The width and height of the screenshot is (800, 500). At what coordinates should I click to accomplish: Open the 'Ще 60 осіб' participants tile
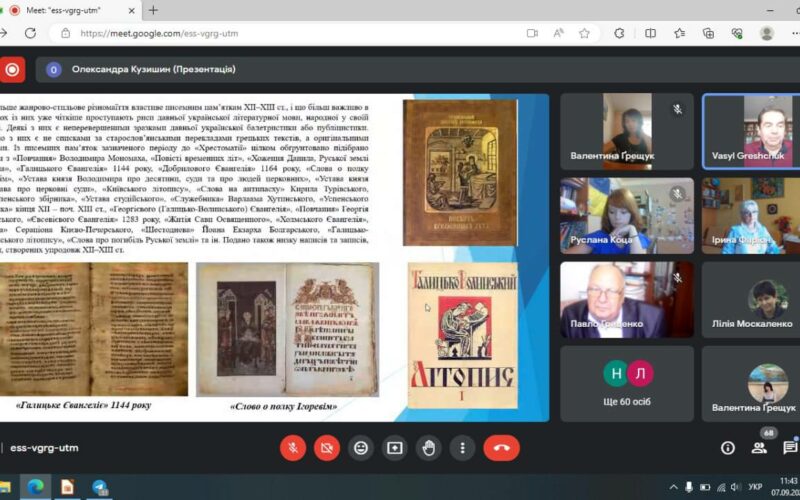click(x=627, y=383)
